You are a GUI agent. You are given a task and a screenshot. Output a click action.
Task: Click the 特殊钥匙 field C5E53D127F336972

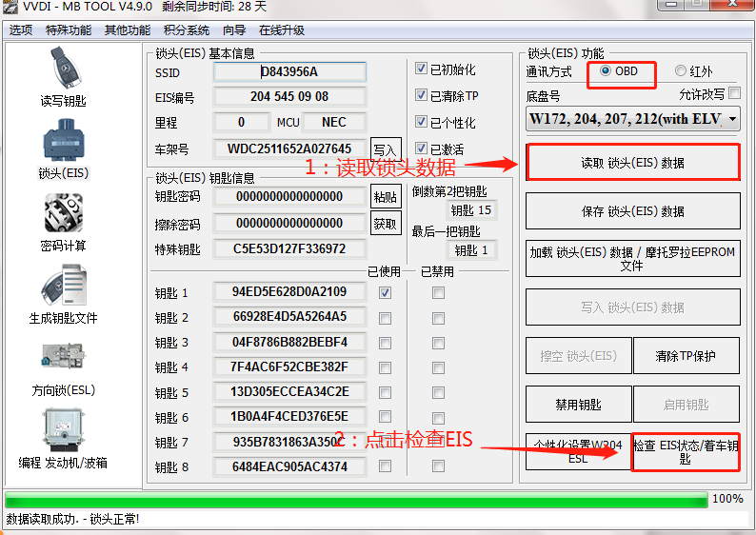289,248
